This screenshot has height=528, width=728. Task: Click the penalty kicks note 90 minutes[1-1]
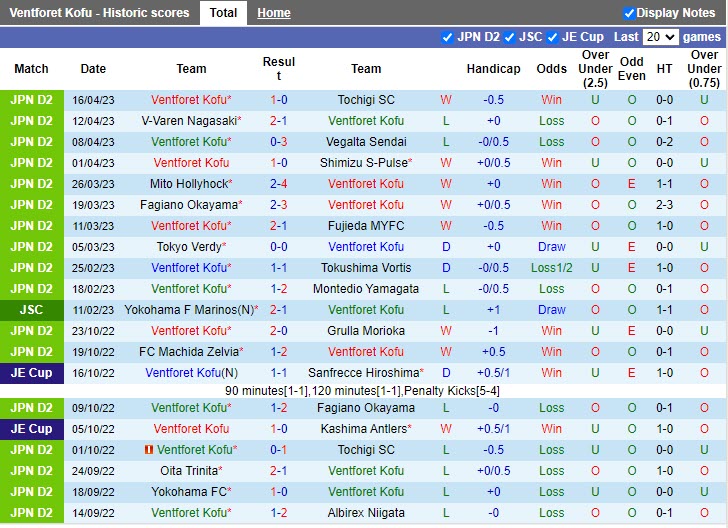[362, 391]
